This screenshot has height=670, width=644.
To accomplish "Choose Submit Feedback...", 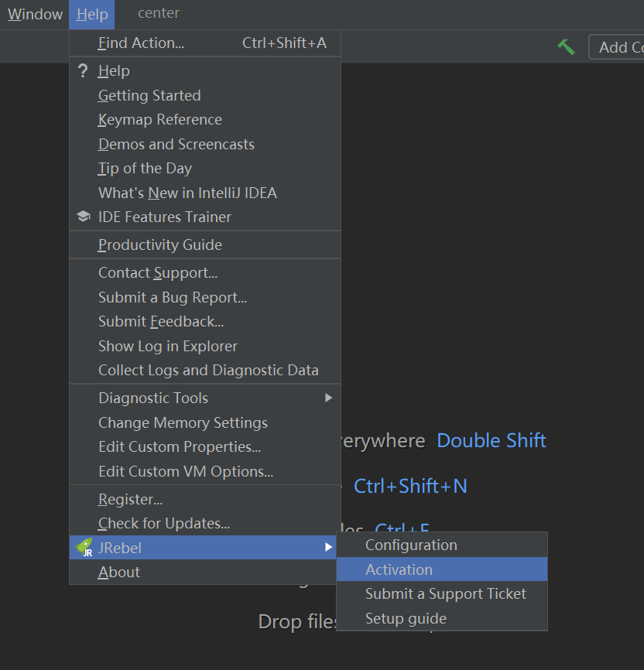I will [x=205, y=321].
